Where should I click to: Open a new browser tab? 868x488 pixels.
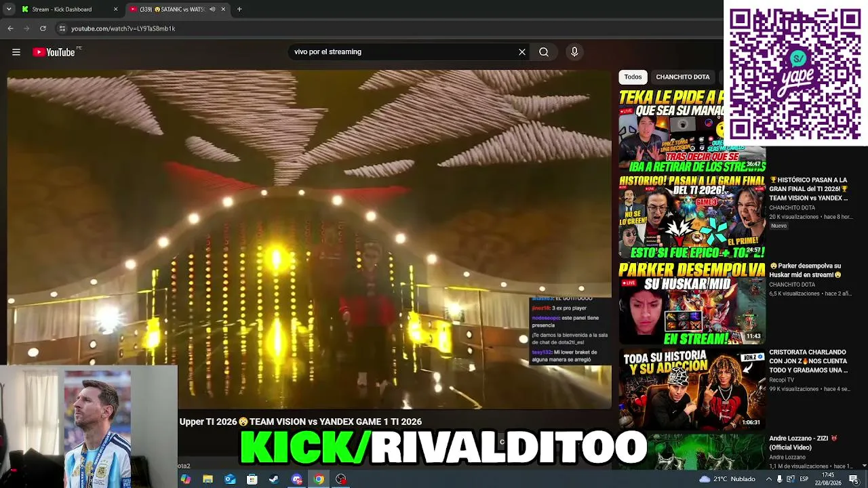239,9
